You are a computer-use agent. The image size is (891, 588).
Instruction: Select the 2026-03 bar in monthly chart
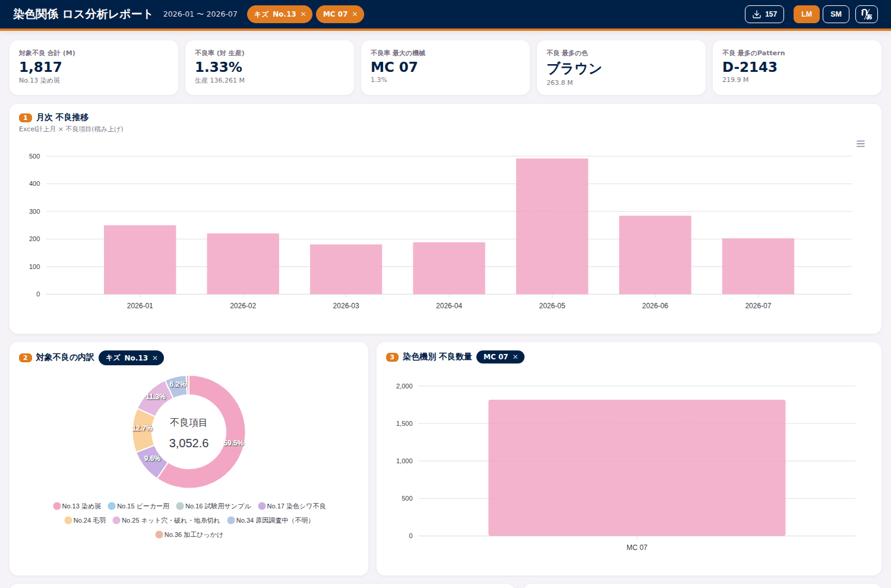click(346, 269)
